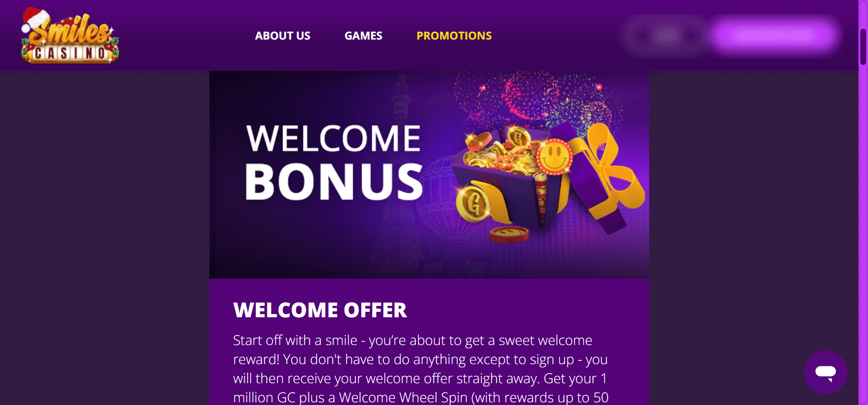Click the large gold G coin
This screenshot has height=405, width=868.
(x=474, y=204)
